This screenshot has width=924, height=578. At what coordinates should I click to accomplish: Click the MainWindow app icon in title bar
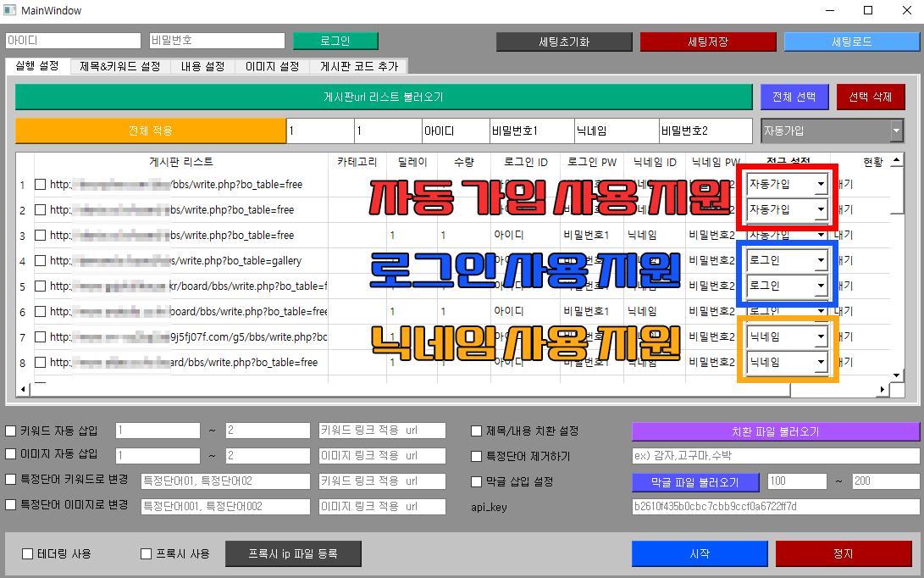click(10, 10)
